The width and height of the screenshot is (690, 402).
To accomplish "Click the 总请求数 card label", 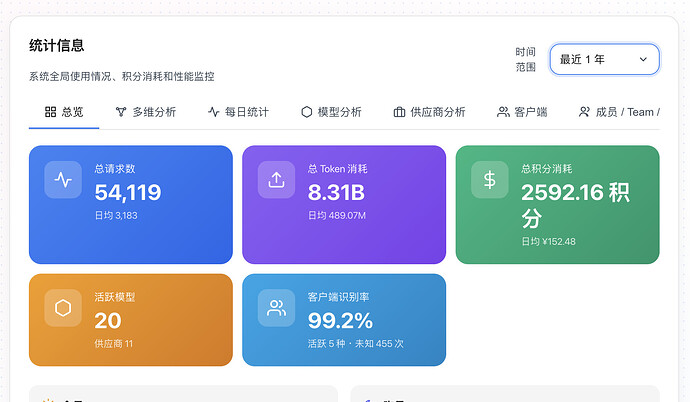I will [115, 169].
